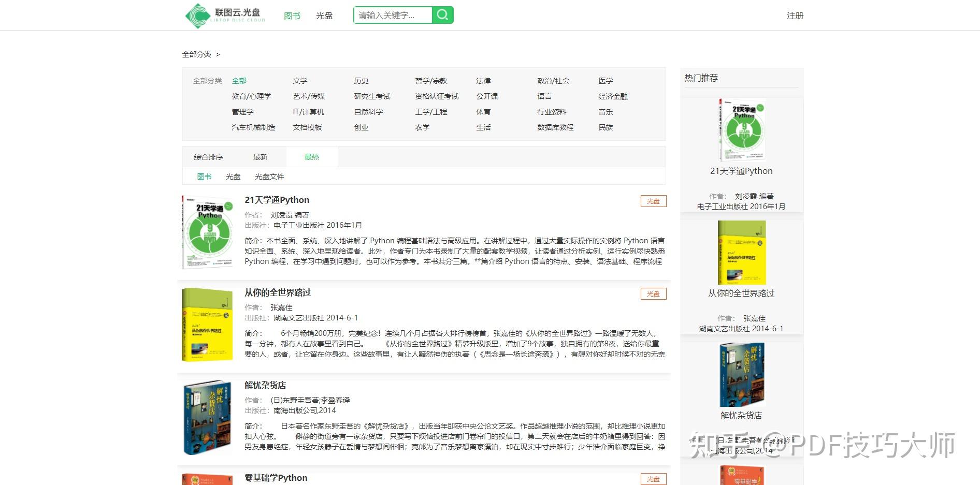Open the 从你的全世界路过 yellow cover in results
Screen dimensions: 980x485
(x=207, y=325)
